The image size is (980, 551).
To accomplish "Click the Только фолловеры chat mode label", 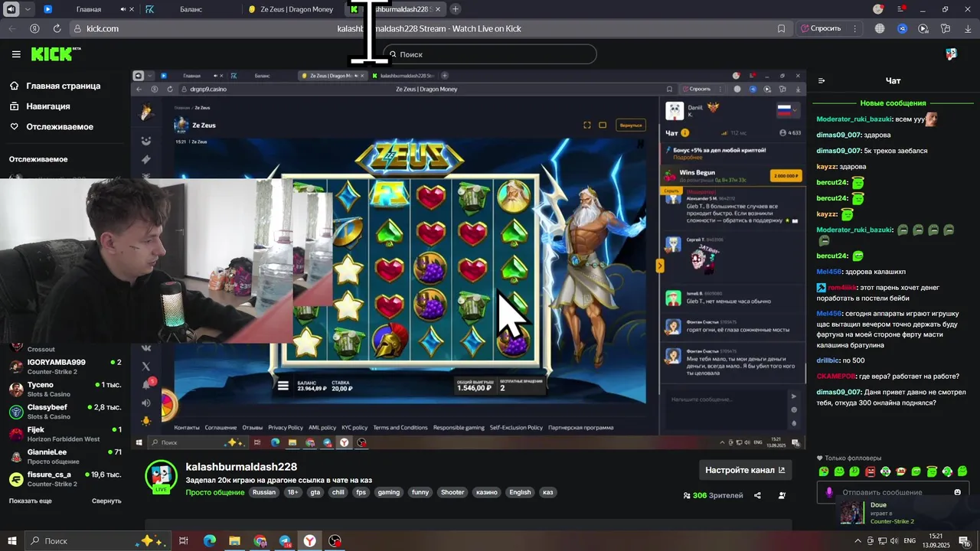I will coord(849,458).
